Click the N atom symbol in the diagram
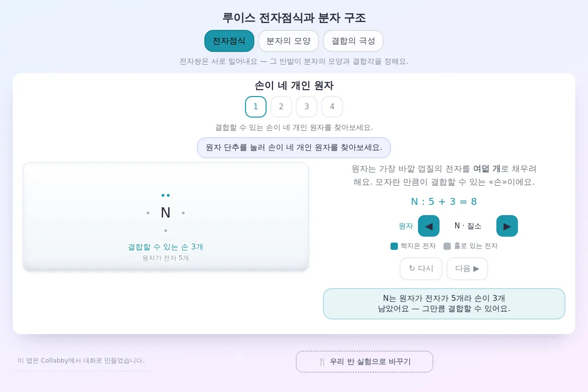 [x=166, y=213]
